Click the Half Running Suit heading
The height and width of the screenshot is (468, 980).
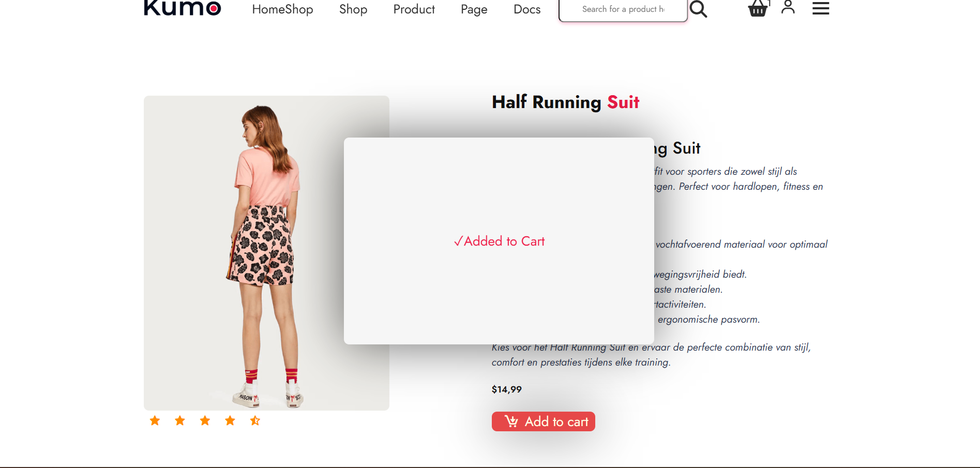[x=565, y=102]
